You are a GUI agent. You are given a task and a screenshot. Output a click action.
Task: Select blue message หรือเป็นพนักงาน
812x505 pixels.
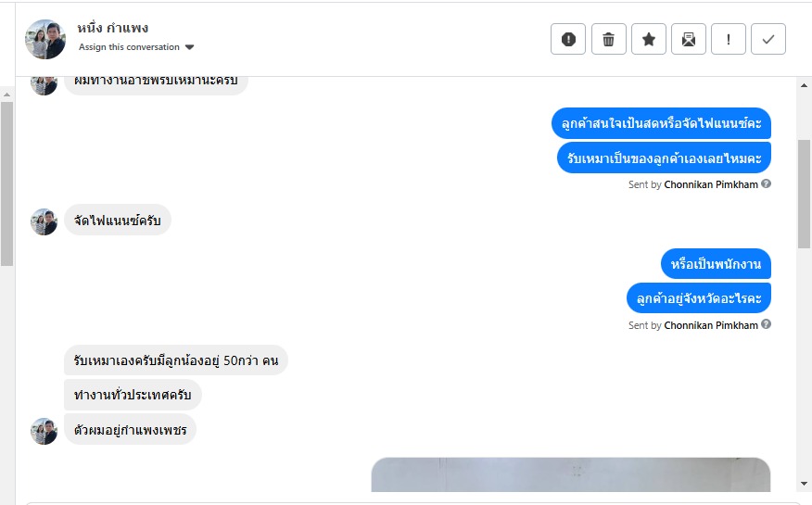pyautogui.click(x=716, y=264)
